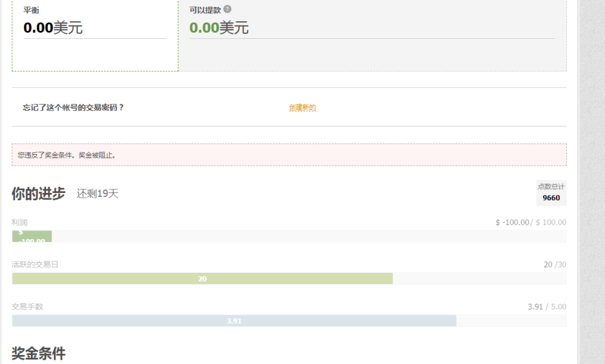Click the 平衡 label above the balance
The width and height of the screenshot is (605, 364).
pyautogui.click(x=32, y=10)
